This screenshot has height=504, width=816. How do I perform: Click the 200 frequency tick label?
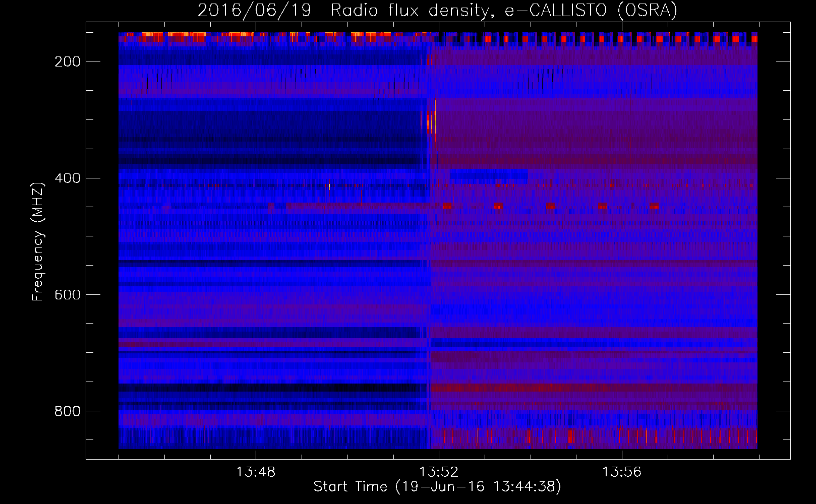tap(68, 61)
